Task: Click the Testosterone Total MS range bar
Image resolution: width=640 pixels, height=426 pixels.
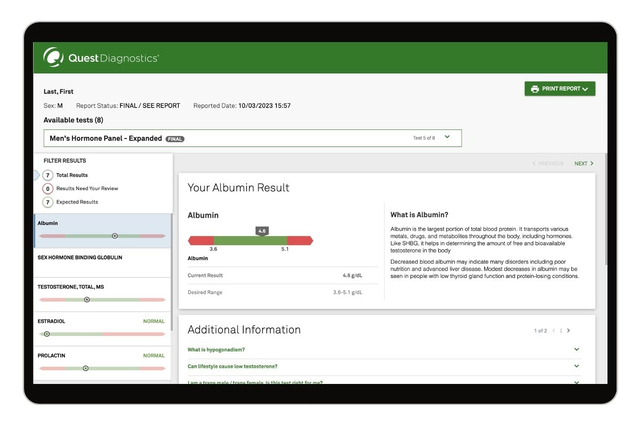Action: pos(101,299)
